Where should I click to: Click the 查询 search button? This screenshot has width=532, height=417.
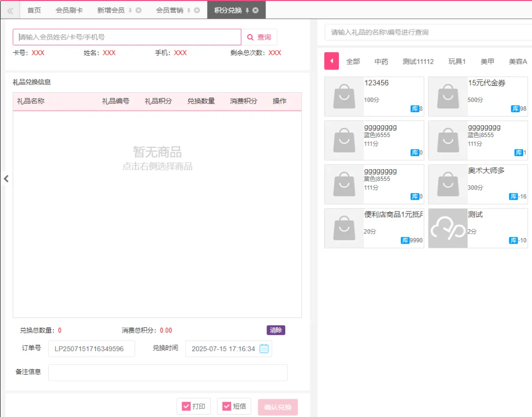(x=259, y=37)
